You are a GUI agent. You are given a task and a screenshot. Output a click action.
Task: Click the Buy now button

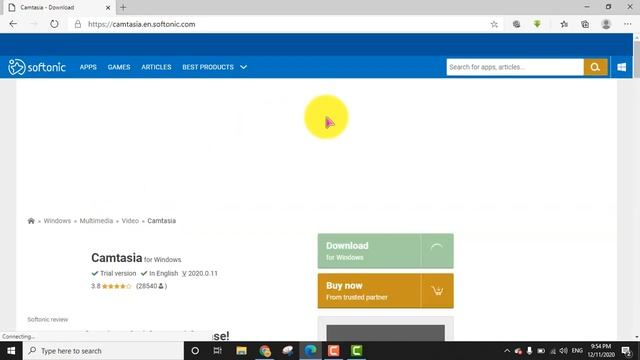pyautogui.click(x=385, y=291)
